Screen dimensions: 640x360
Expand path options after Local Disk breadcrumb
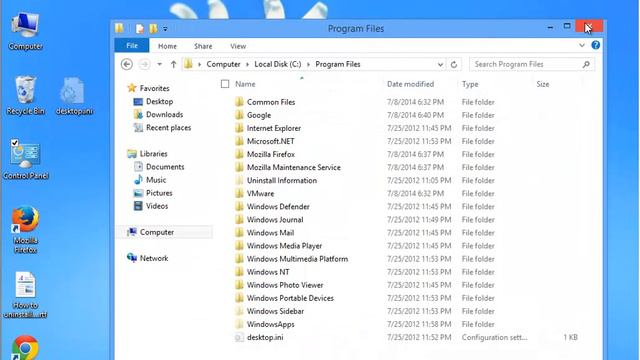click(309, 64)
